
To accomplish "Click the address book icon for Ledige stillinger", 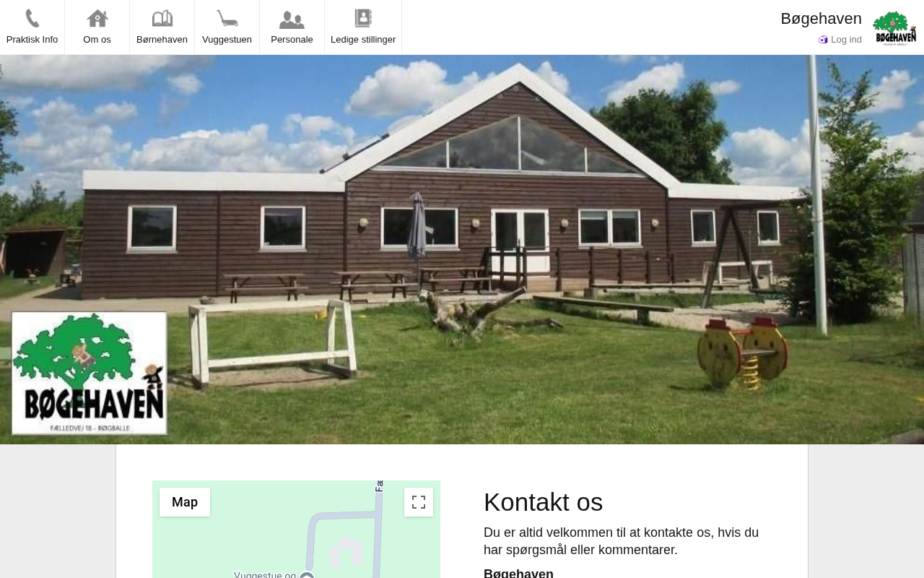I will 363,18.
